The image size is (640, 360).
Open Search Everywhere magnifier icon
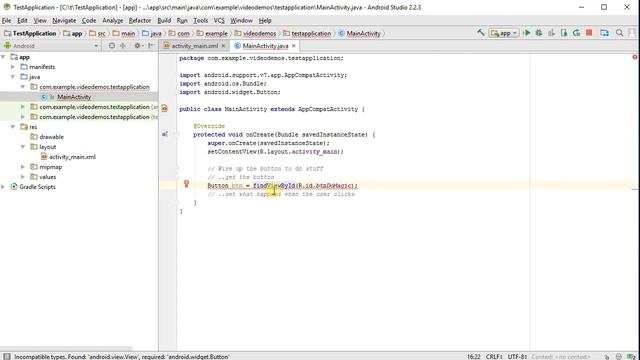pos(620,33)
